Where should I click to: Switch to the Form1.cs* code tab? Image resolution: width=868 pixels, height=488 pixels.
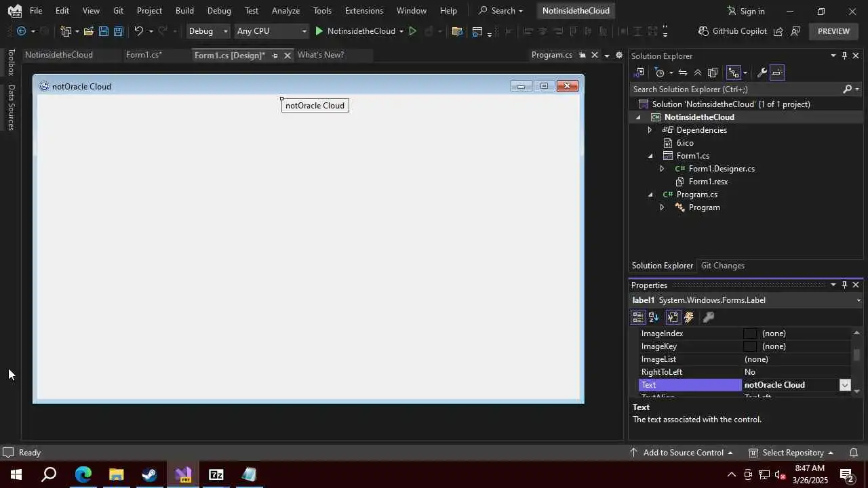[144, 55]
